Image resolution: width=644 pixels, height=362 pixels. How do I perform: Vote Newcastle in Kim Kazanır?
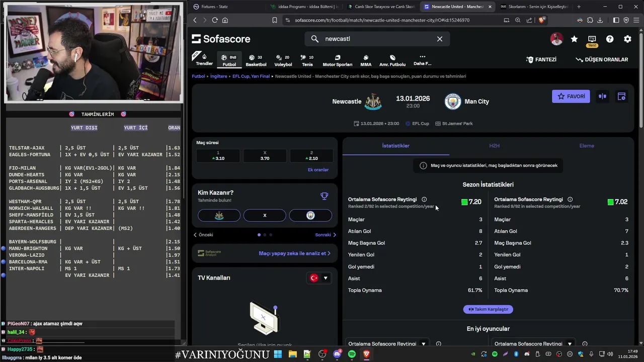[x=219, y=215]
